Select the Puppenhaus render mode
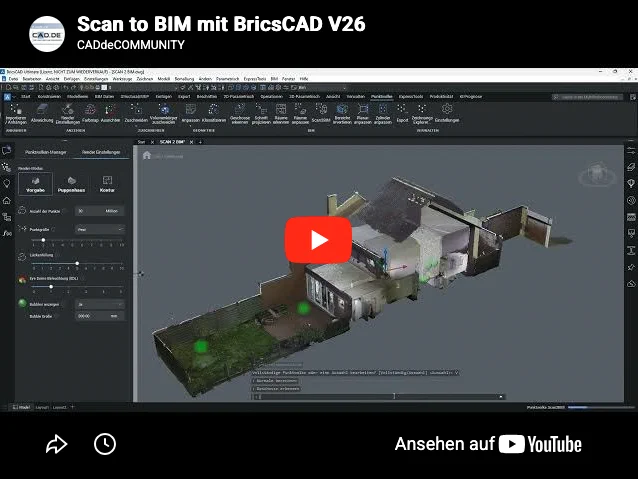Viewport: 638px width, 479px height. 72,184
